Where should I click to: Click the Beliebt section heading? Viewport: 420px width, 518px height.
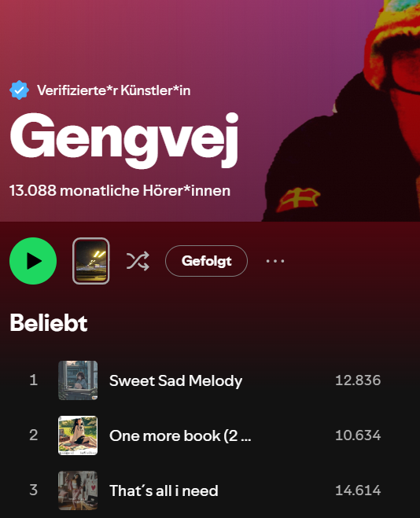tap(49, 322)
